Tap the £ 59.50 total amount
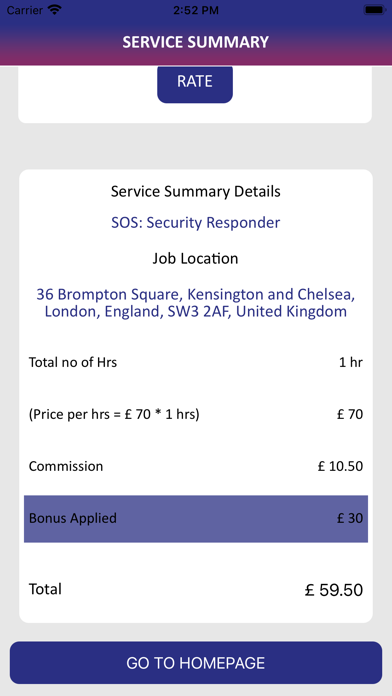 334,590
